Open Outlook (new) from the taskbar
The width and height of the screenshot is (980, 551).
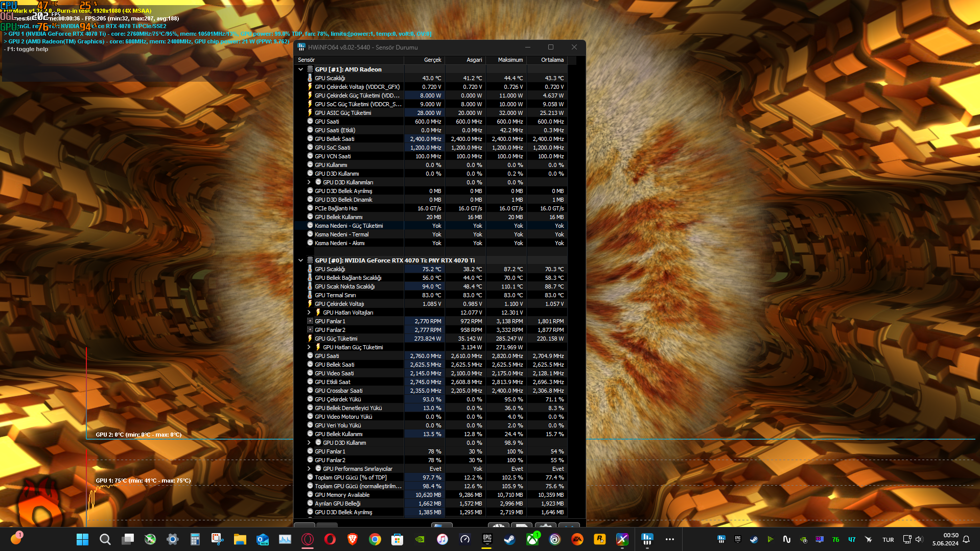tap(263, 539)
